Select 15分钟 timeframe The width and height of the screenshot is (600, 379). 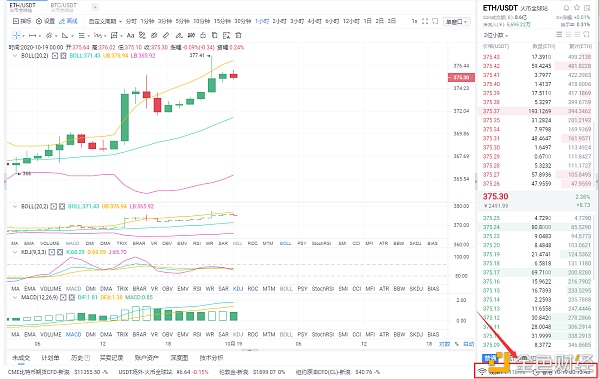[222, 21]
